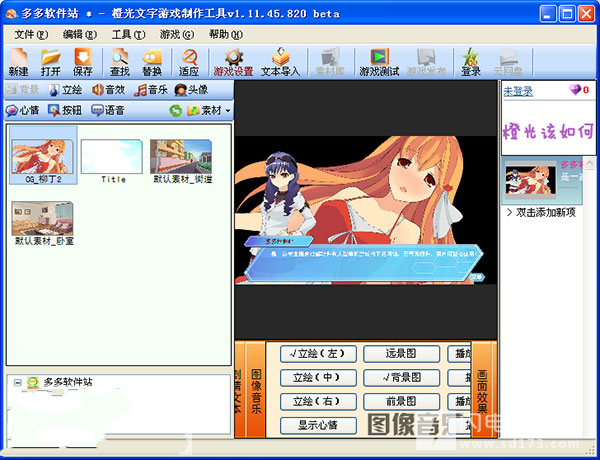Screen dimensions: 600x460
Task: Open the 素材 dropdown arrow
Action: pos(228,111)
